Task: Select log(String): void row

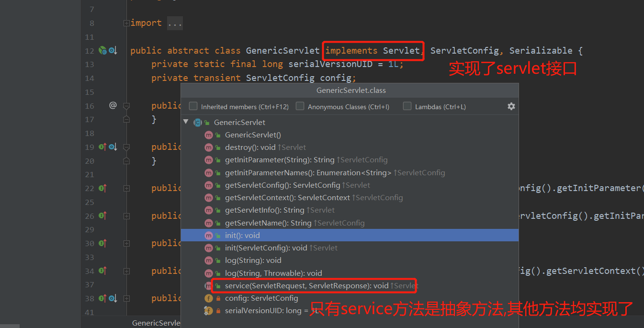Action: (x=350, y=260)
